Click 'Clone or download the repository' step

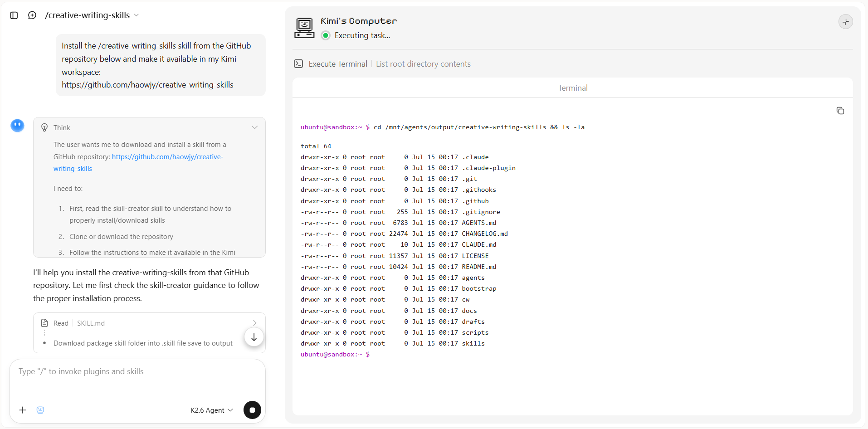121,237
